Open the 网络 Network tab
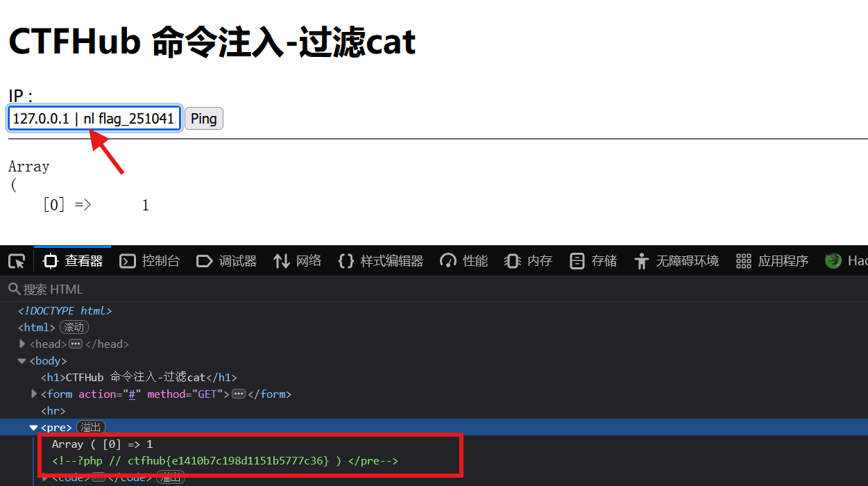The image size is (868, 486). coord(297,261)
